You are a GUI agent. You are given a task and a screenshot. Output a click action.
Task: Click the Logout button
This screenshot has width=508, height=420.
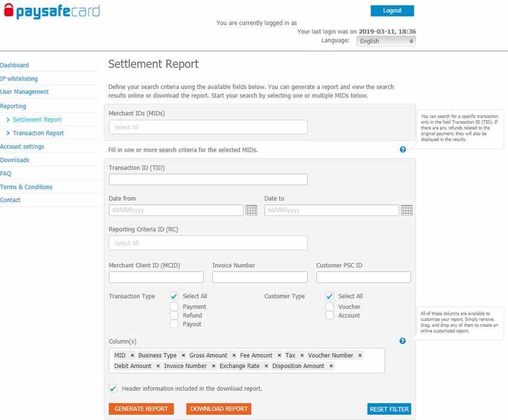[392, 11]
